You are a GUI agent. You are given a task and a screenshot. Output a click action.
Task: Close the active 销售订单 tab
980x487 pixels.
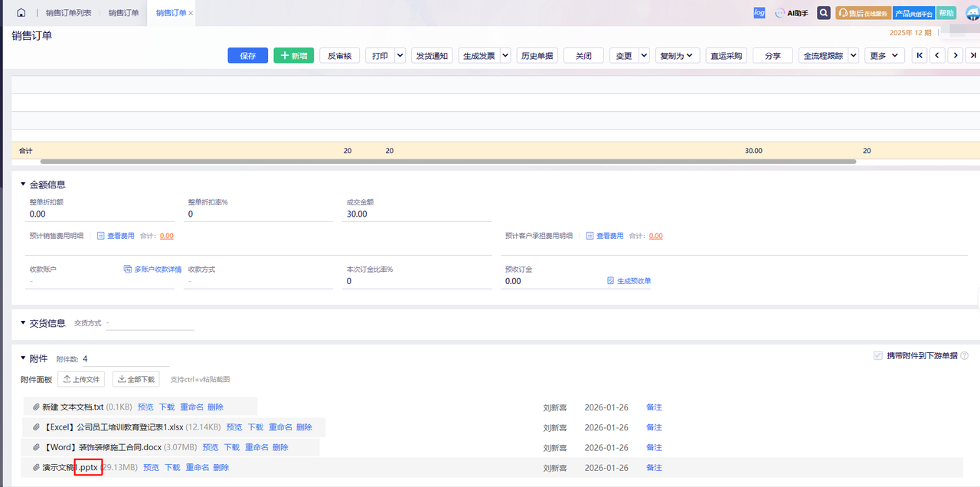(x=191, y=13)
